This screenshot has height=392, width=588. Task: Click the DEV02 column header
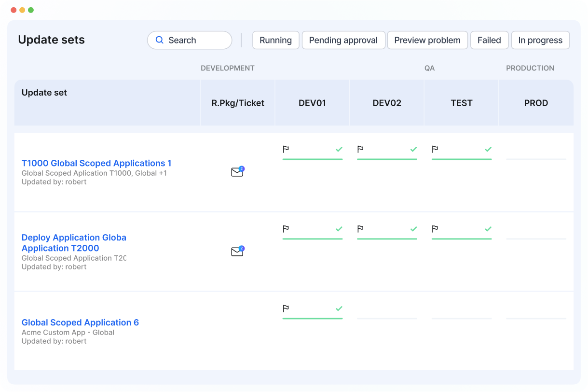[x=387, y=103]
